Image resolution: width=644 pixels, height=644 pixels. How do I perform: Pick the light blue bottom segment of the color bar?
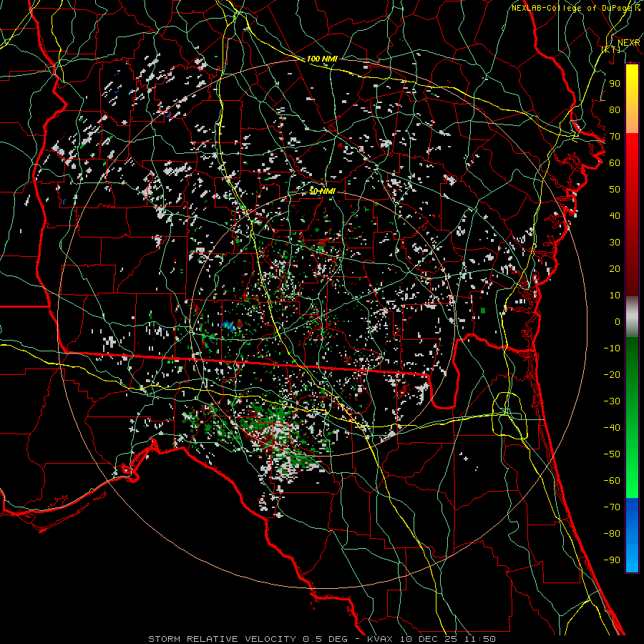click(x=632, y=559)
